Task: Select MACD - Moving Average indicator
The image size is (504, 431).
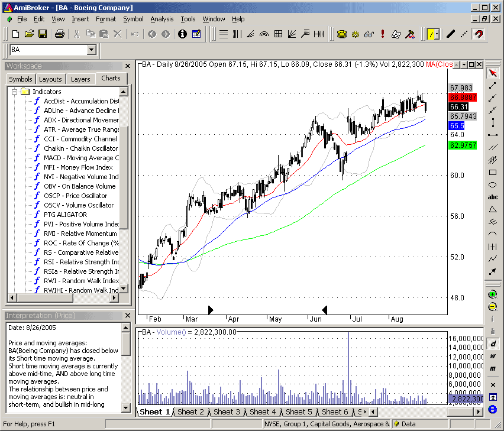Action: [81, 158]
